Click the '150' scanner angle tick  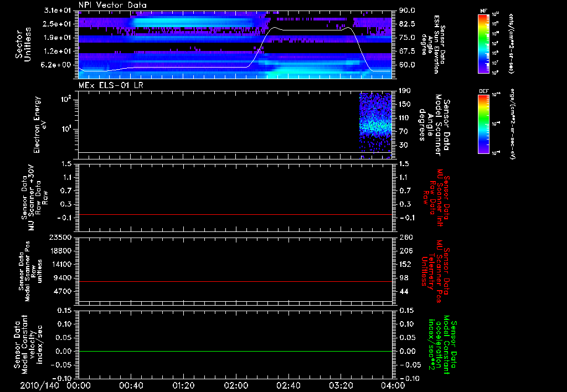click(x=405, y=105)
